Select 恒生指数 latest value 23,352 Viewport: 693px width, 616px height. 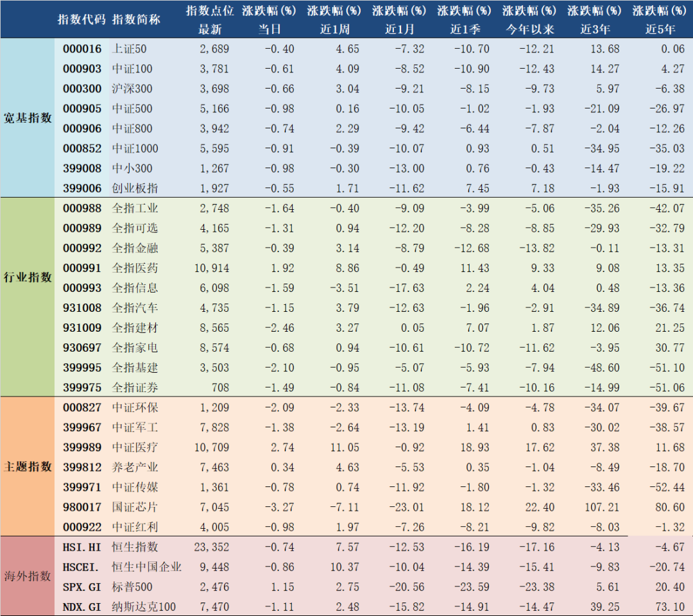212,547
